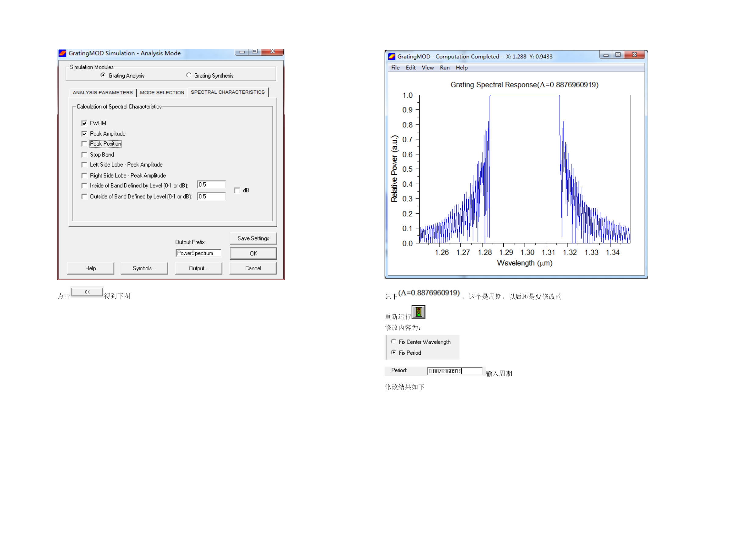Open the Help menu in GratingMOD
Screen dimensions: 756x534
click(462, 68)
